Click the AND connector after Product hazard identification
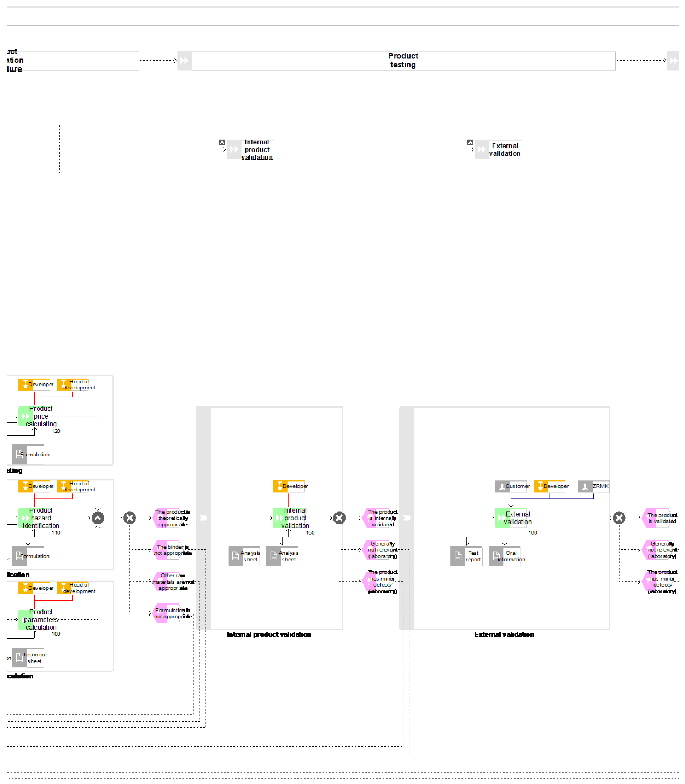Image resolution: width=685 pixels, height=784 pixels. pos(98,518)
